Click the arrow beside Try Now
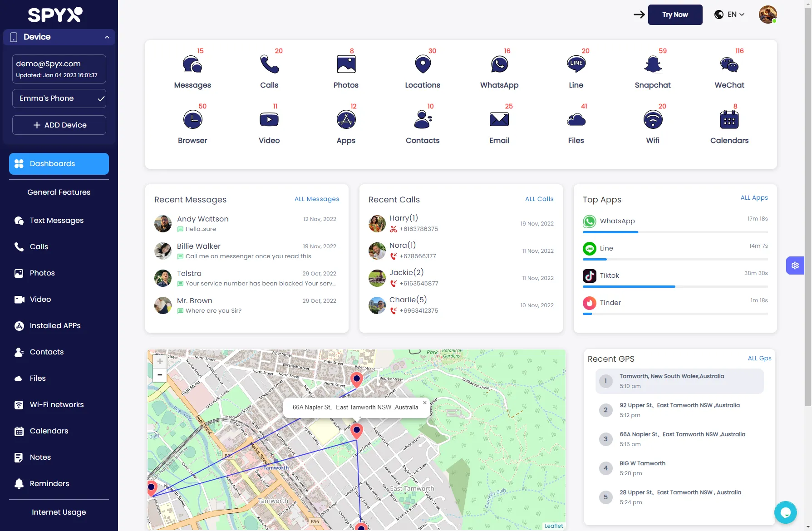Viewport: 812px width, 531px height. pyautogui.click(x=639, y=14)
